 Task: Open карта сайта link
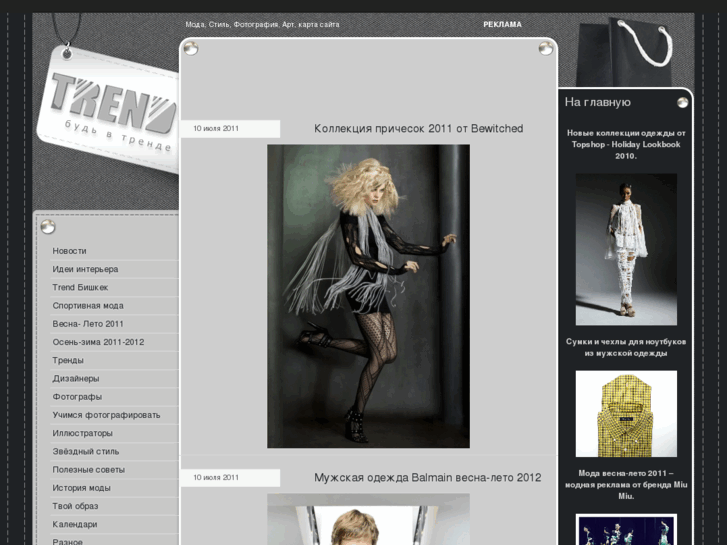coord(319,25)
